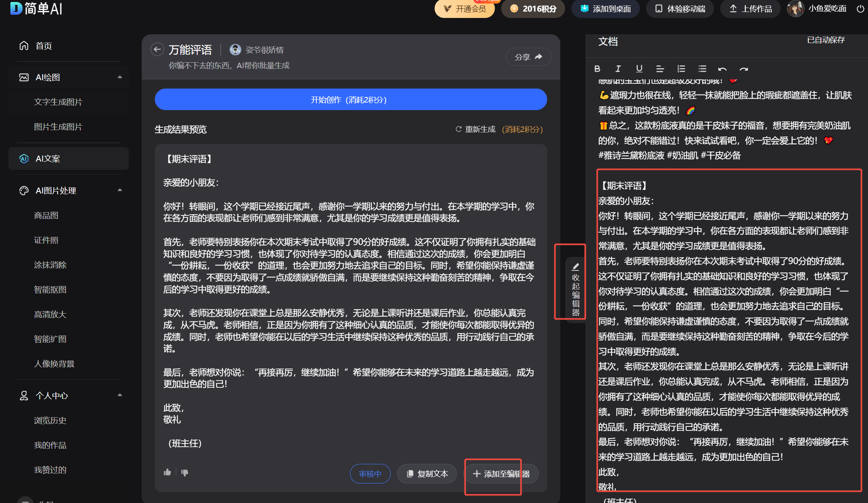Click the redo arrow in editor toolbar
The height and width of the screenshot is (503, 868).
[x=743, y=69]
